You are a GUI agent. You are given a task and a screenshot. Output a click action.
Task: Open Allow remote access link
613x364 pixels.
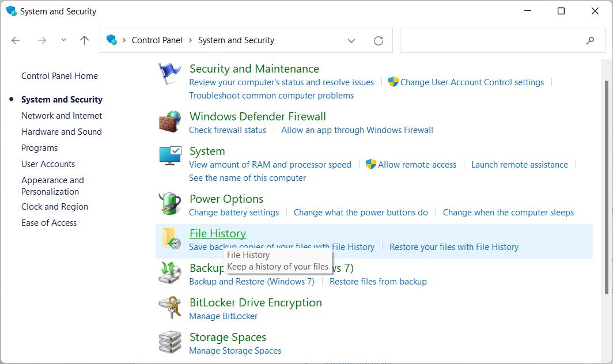(417, 165)
